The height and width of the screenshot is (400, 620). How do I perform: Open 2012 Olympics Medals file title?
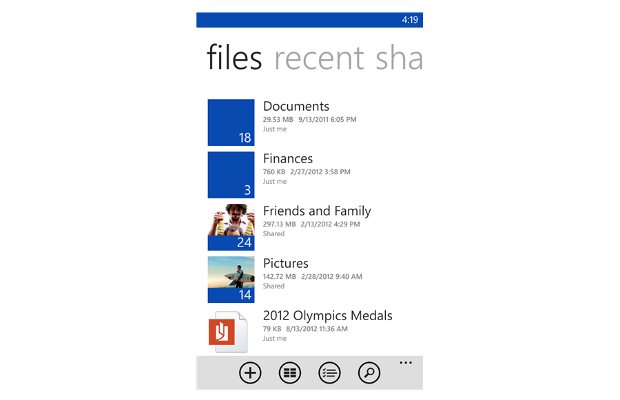[328, 315]
